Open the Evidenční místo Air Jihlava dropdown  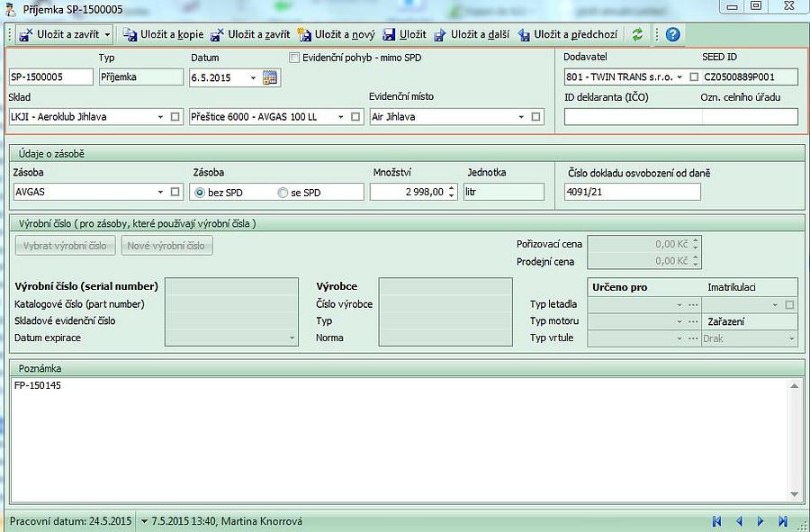tap(521, 117)
